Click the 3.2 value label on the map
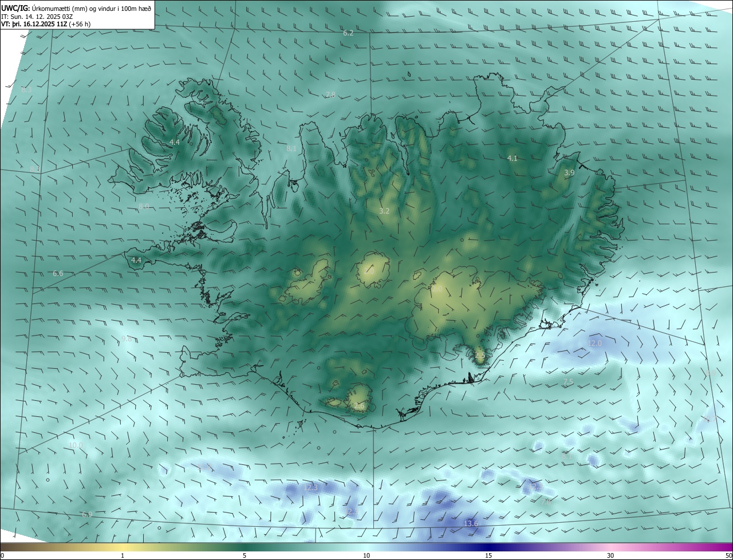The width and height of the screenshot is (733, 560). (x=384, y=211)
